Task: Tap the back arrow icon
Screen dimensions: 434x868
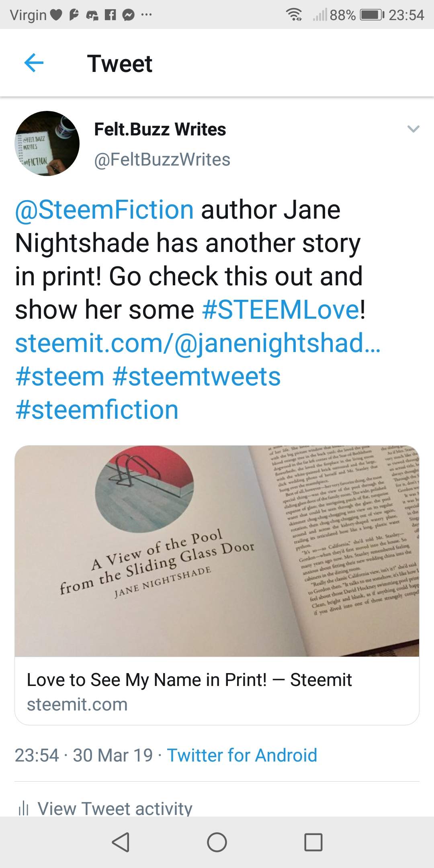Action: click(x=34, y=63)
